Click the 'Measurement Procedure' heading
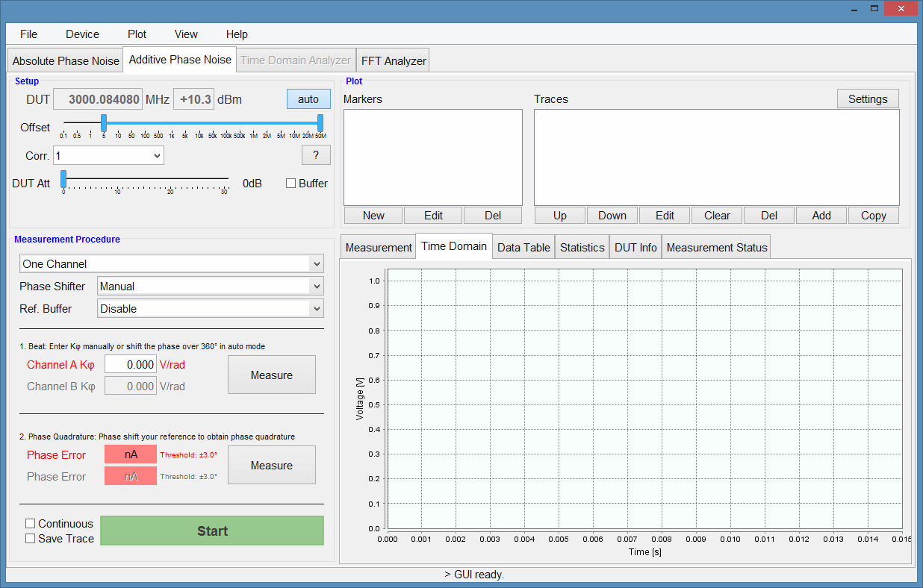The width and height of the screenshot is (923, 588). (x=67, y=240)
